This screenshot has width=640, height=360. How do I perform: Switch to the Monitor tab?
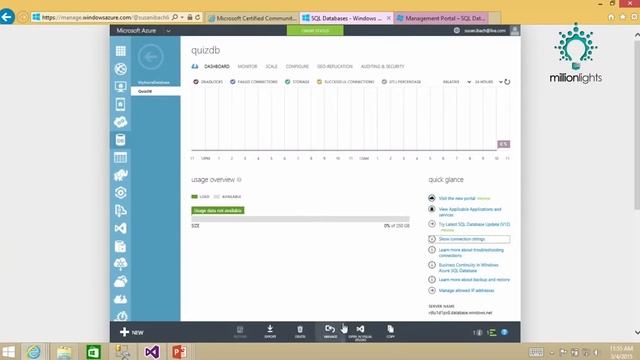click(247, 67)
